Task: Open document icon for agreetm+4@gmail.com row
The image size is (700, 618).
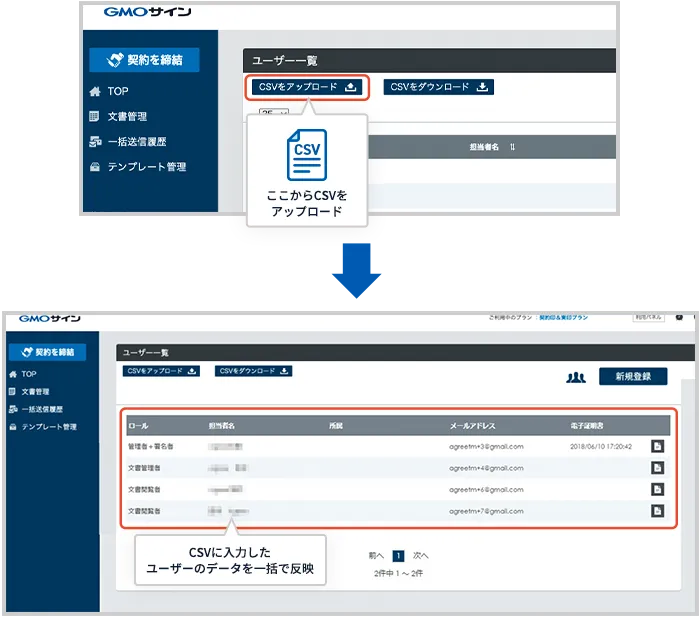Action: (657, 468)
